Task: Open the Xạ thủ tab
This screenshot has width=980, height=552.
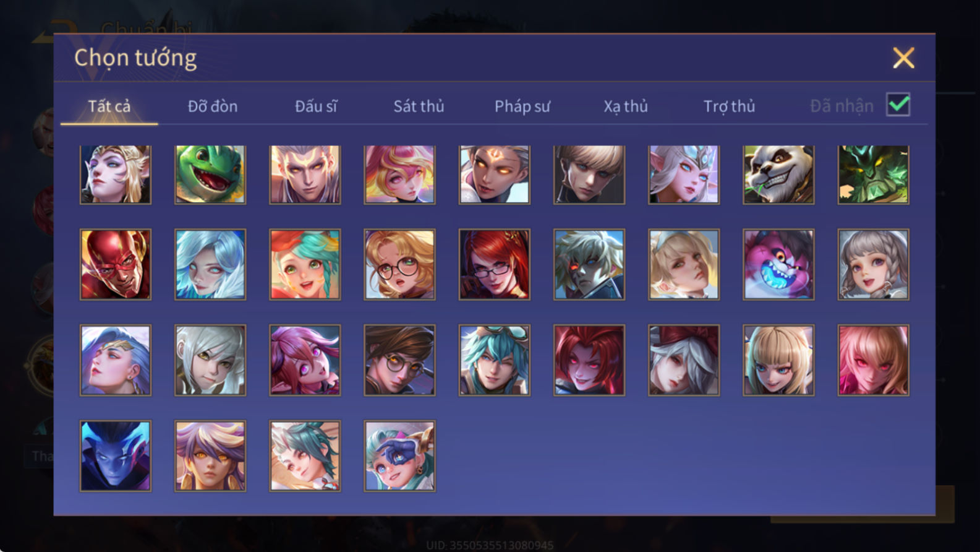Action: click(x=626, y=106)
